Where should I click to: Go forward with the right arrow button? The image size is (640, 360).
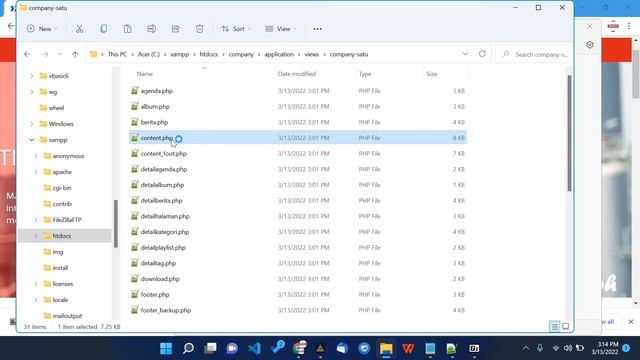[45, 54]
